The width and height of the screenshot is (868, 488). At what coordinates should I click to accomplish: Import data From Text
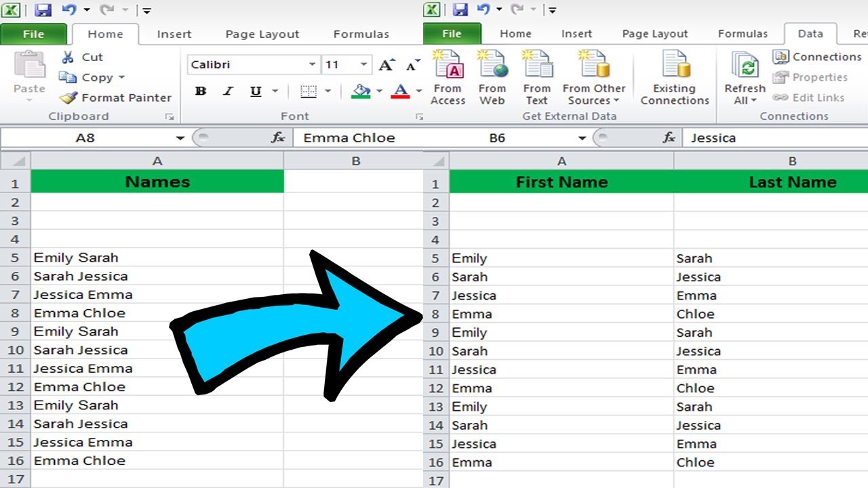[537, 77]
